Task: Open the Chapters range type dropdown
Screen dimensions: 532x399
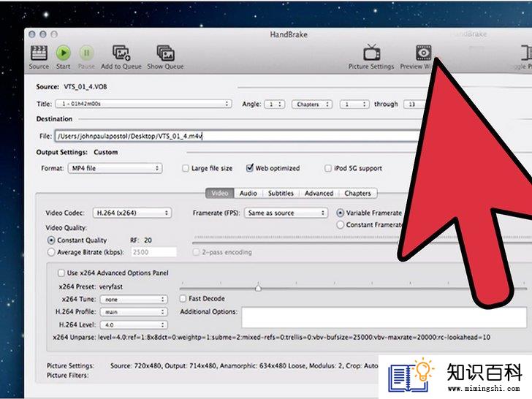Action: click(x=312, y=104)
